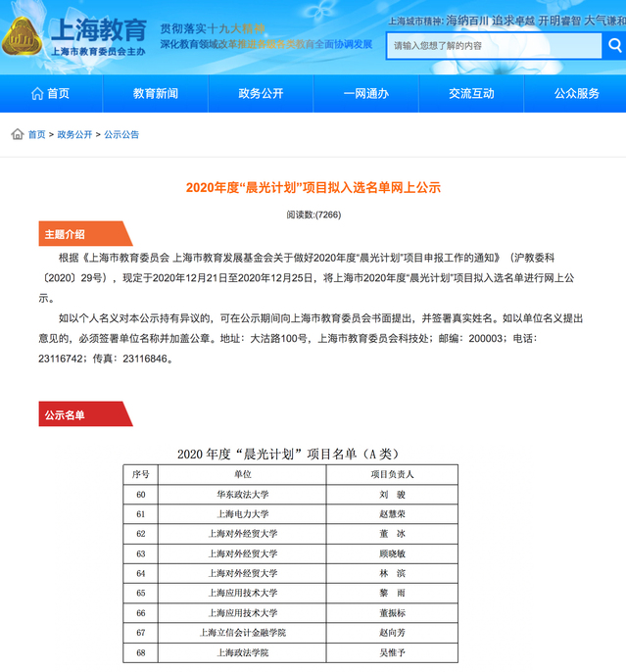
Task: Choose 公众服务 in the top navigation bar
Action: (x=576, y=94)
